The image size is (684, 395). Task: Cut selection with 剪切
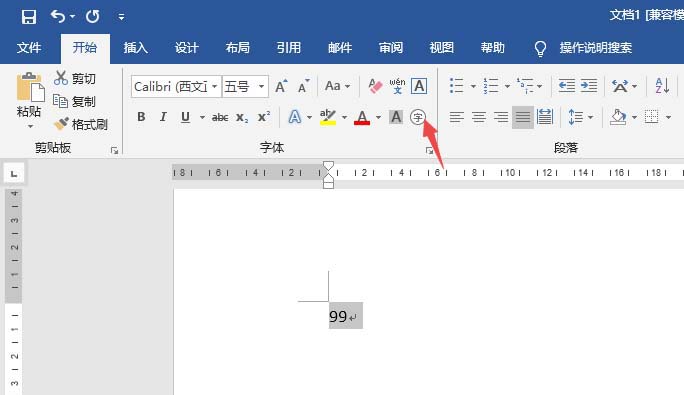tap(75, 78)
